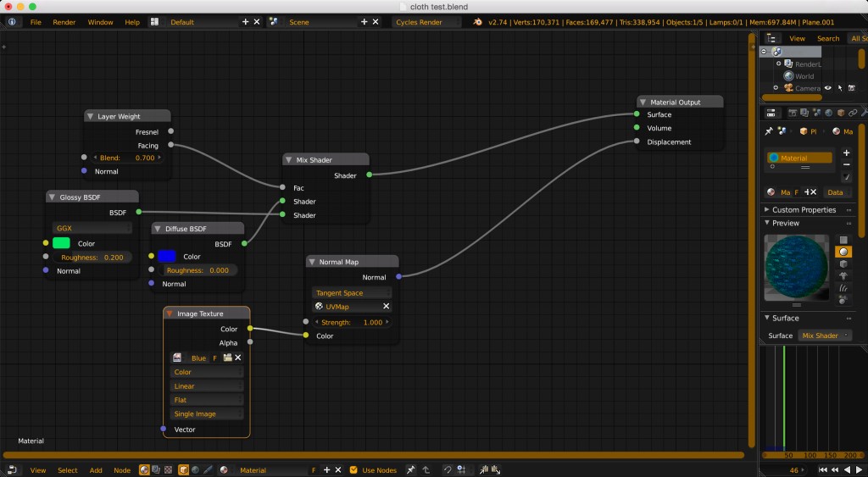Select the sphere preview shape icon
Screen dimensions: 868x477
click(843, 252)
